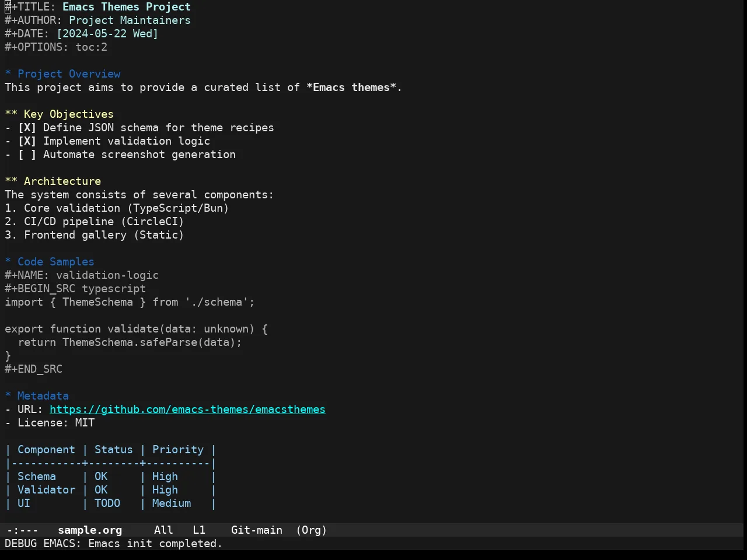Click the 'Architecture' heading text
Viewport: 747px width, 560px height.
click(62, 181)
